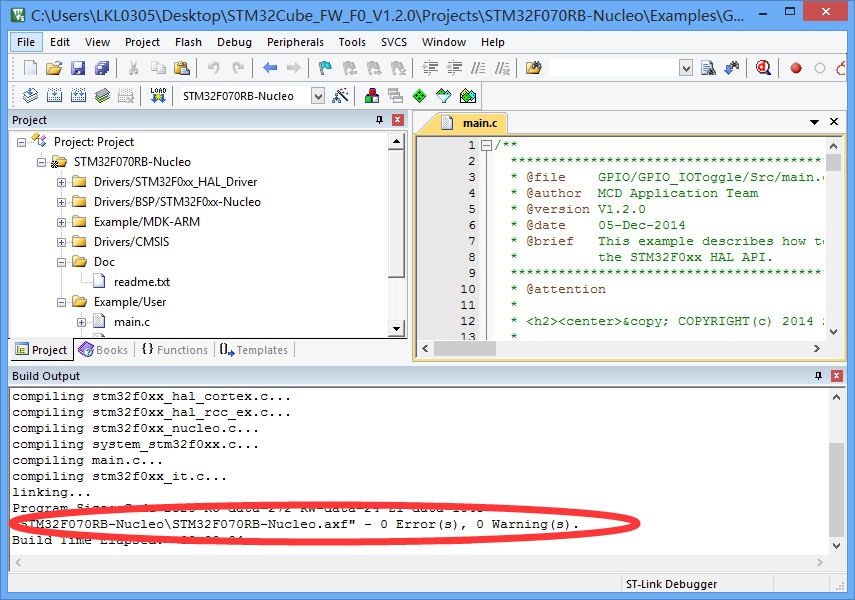Close the Build Output panel
855x600 pixels.
tap(836, 375)
